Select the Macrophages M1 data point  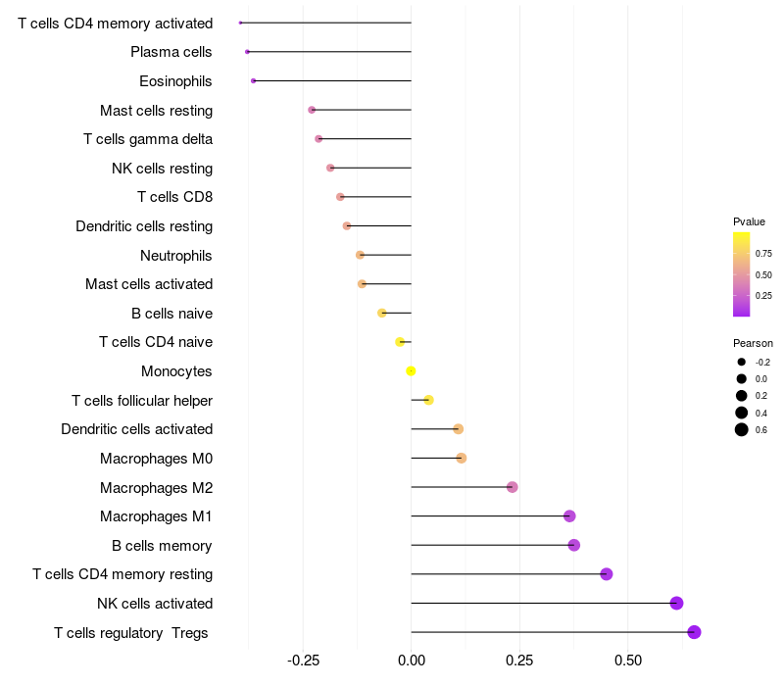pos(569,516)
